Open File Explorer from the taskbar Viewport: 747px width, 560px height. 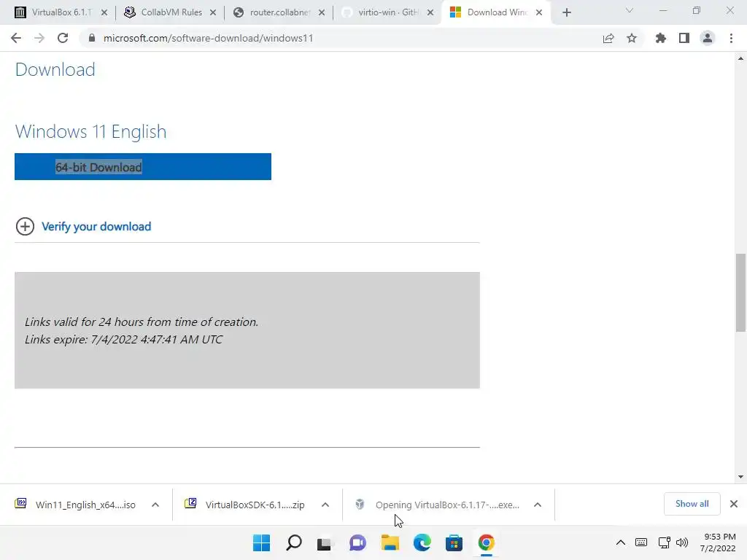click(x=390, y=542)
